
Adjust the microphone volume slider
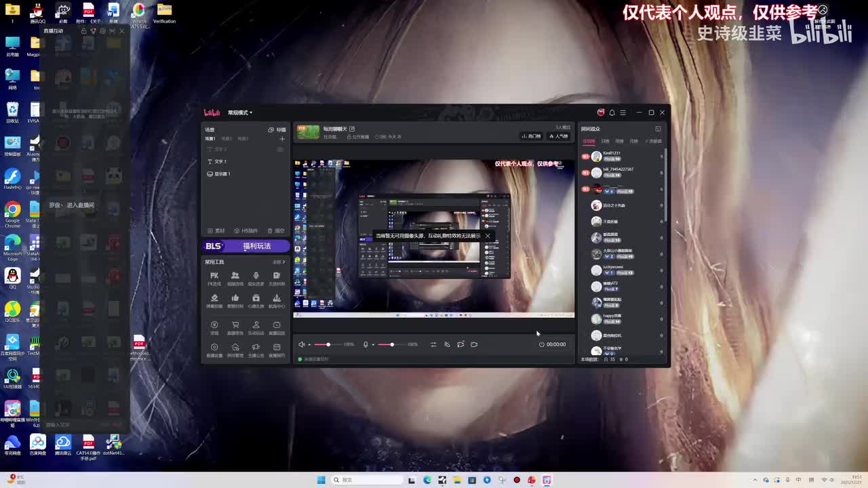pyautogui.click(x=391, y=344)
